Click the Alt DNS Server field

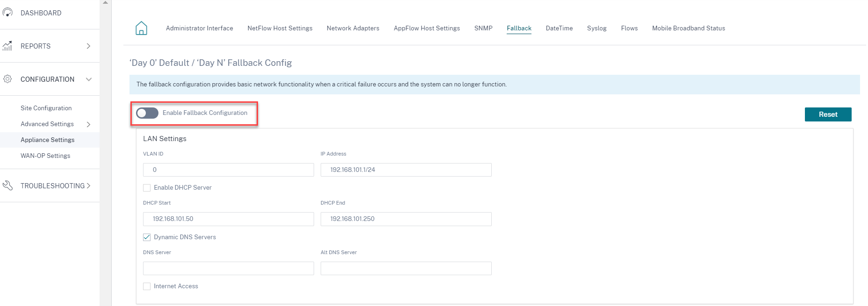406,268
